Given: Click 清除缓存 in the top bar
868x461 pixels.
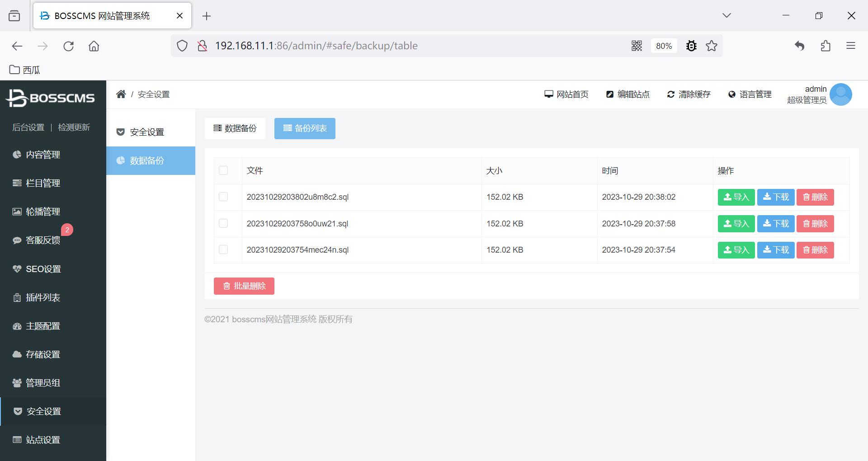Looking at the screenshot, I should click(689, 94).
